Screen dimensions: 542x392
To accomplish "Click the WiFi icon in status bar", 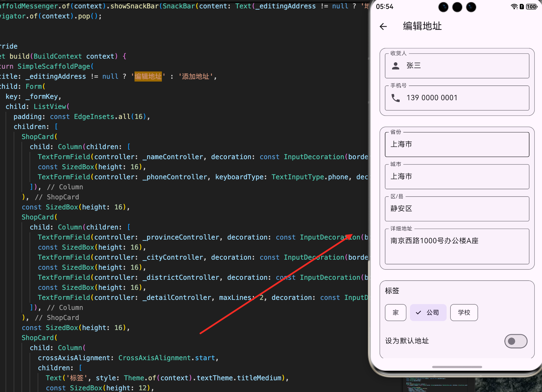I will [x=514, y=7].
